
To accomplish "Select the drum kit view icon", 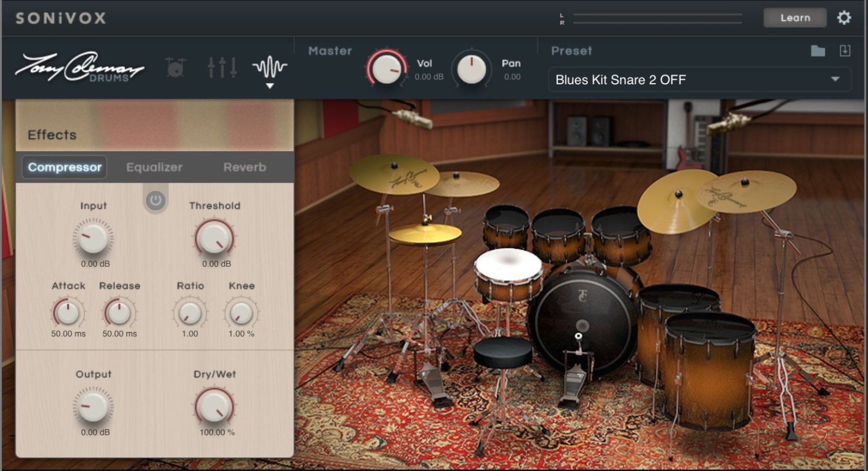I will coord(175,67).
